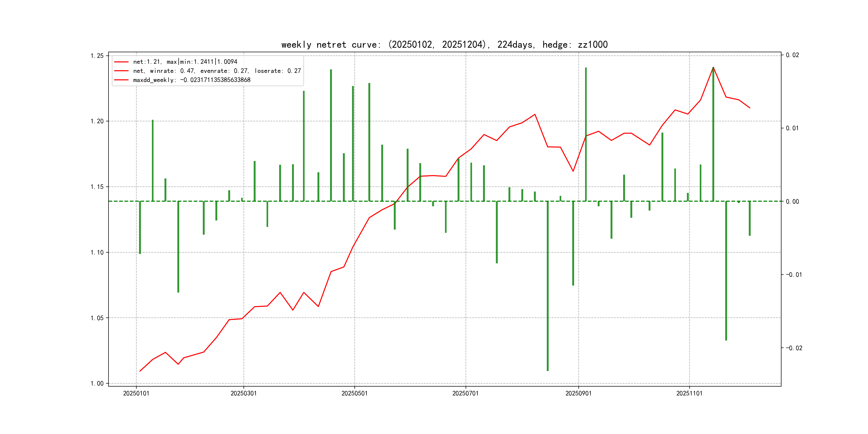
Task: Click the start point of the red curve
Action: coord(140,371)
